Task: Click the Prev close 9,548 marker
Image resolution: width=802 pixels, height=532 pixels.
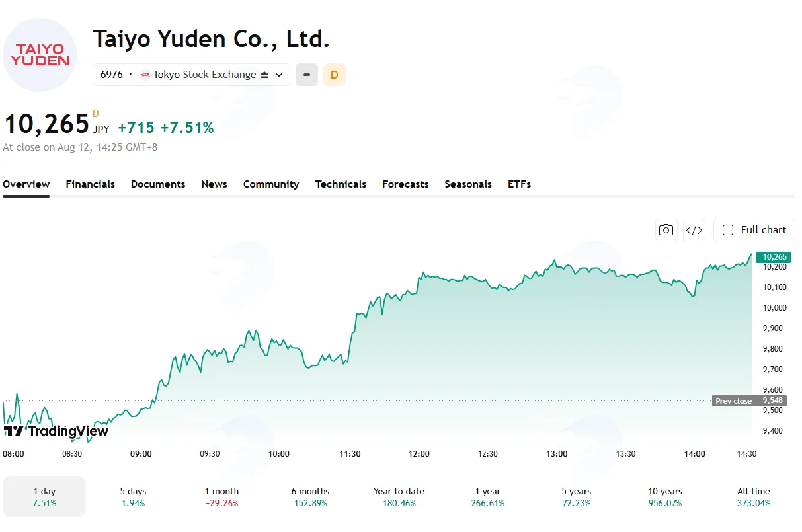Action: (x=749, y=400)
